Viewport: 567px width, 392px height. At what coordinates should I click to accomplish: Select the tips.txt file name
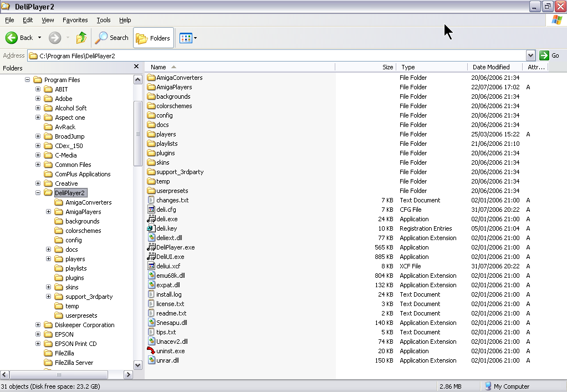click(166, 332)
